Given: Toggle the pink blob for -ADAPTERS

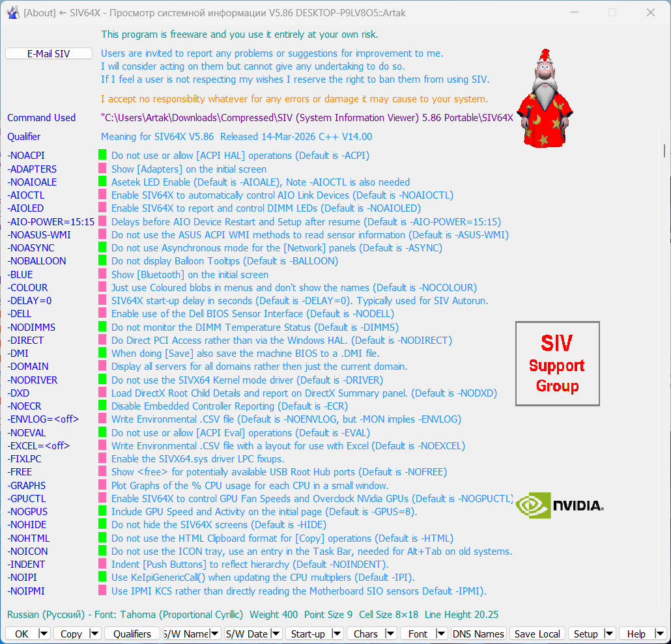Looking at the screenshot, I should [x=102, y=167].
